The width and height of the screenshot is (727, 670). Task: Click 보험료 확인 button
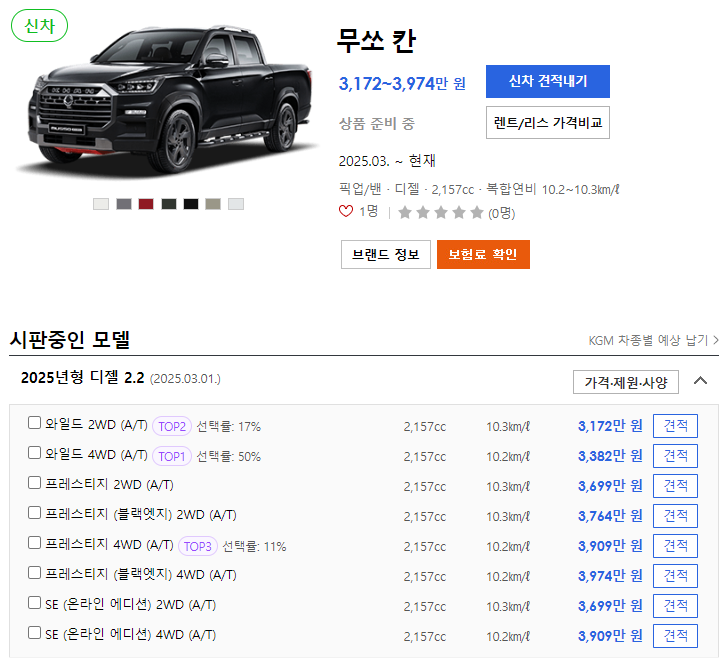[x=483, y=255]
